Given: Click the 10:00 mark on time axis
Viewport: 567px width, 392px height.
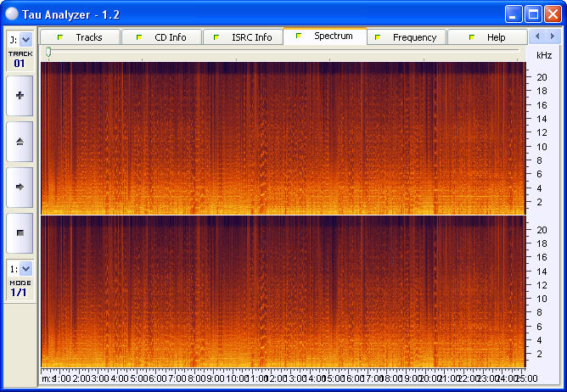Looking at the screenshot, I should [x=237, y=378].
